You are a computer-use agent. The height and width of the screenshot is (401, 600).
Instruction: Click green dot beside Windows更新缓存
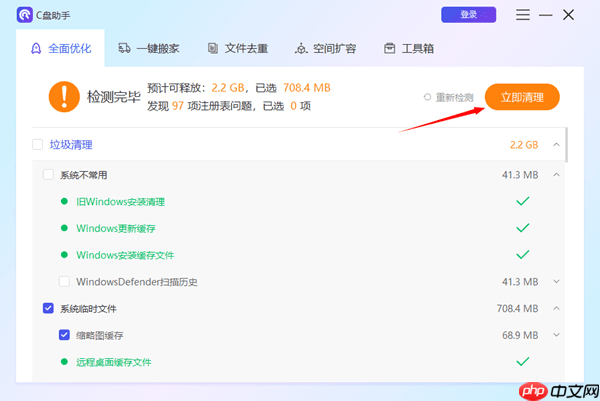tap(64, 228)
